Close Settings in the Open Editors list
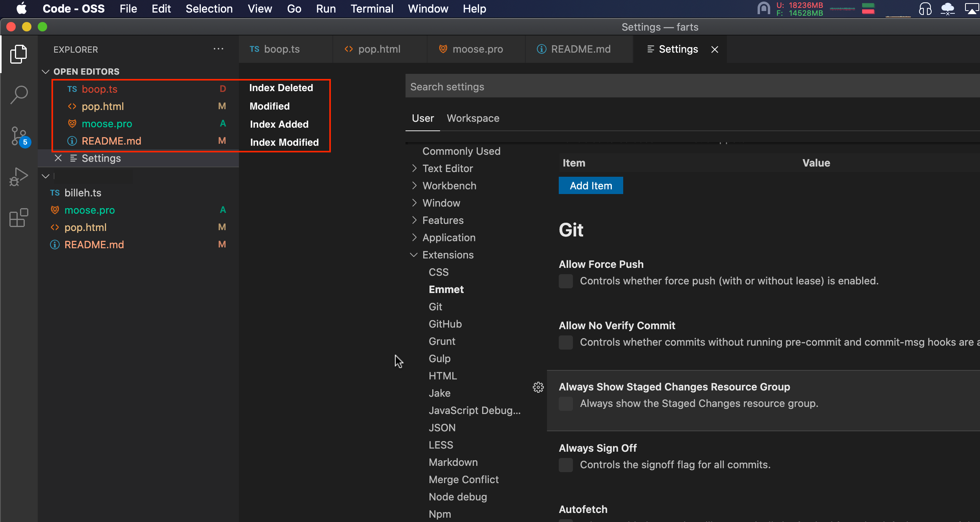 58,158
